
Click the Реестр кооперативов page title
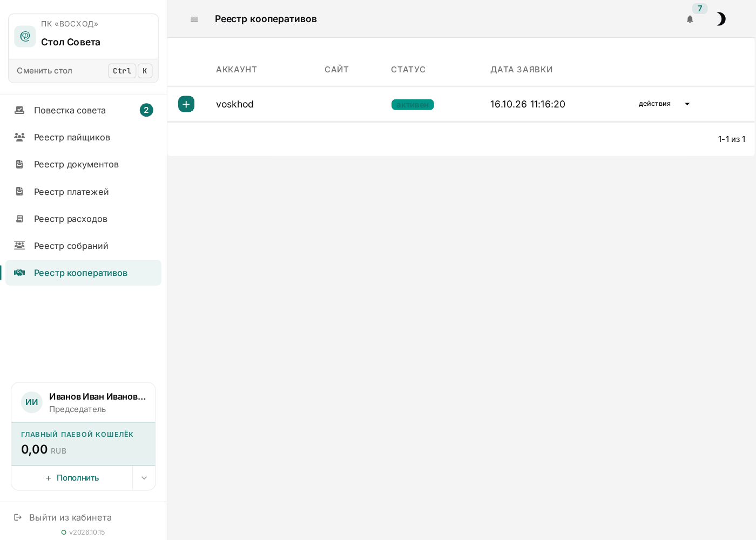click(x=266, y=19)
